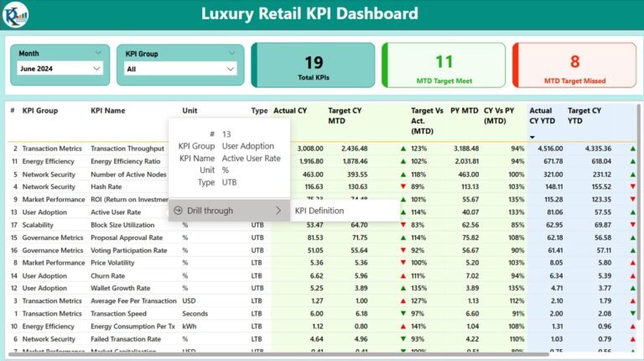Image resolution: width=644 pixels, height=361 pixels.
Task: Click red down arrow in Block Size Utilization row
Action: tap(402, 225)
